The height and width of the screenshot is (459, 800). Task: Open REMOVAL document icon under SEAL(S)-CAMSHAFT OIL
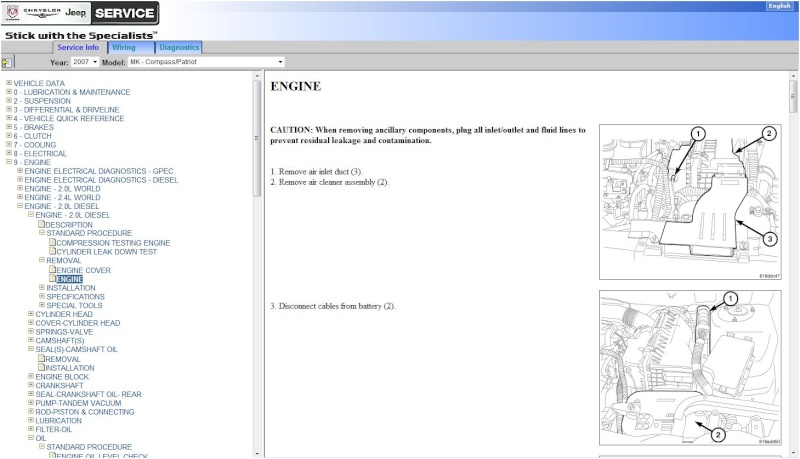42,358
